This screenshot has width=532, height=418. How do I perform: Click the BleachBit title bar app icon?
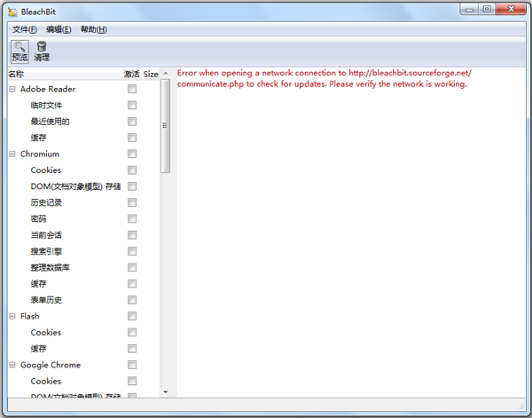coord(11,12)
